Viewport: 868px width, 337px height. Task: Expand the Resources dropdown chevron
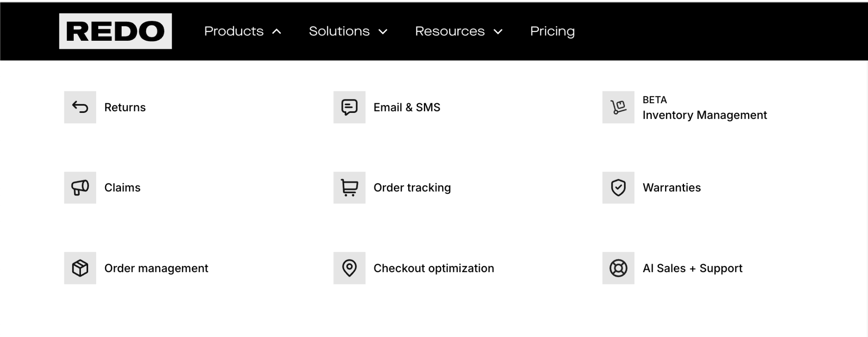click(x=498, y=31)
